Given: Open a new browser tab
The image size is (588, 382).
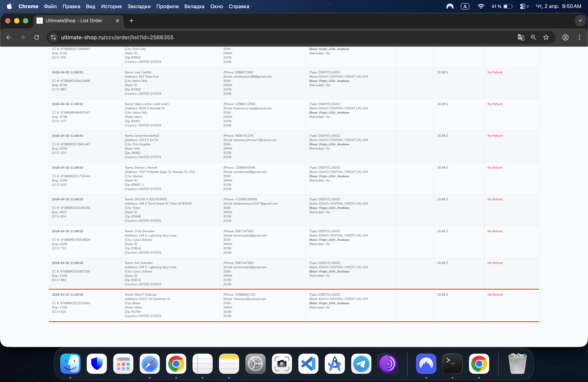Looking at the screenshot, I should (131, 21).
